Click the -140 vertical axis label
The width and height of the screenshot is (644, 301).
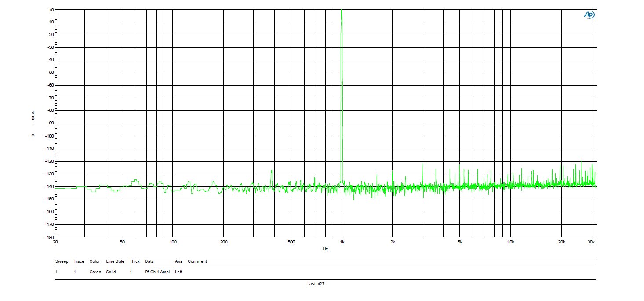click(x=49, y=186)
